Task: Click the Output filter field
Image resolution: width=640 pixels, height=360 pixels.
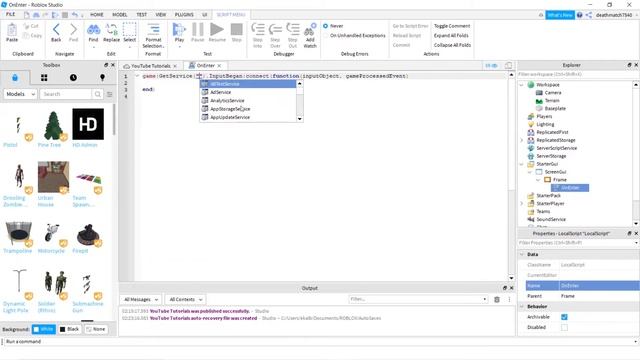Action: (x=418, y=299)
